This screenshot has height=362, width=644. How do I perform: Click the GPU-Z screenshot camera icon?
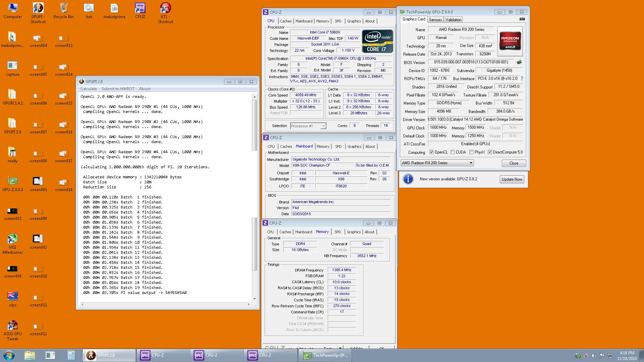[522, 19]
